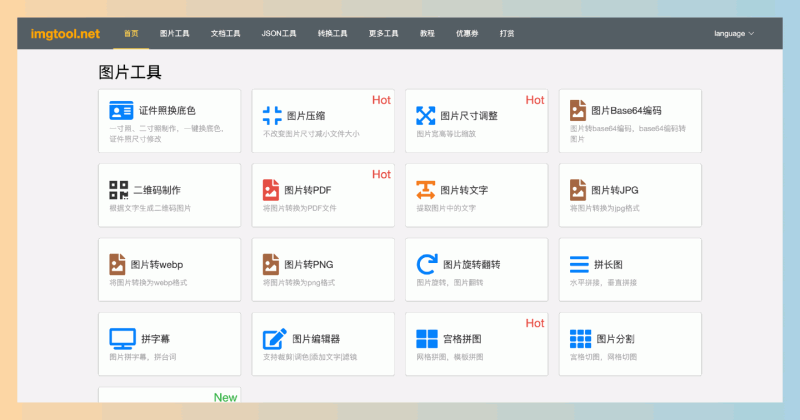Image resolution: width=800 pixels, height=420 pixels.
Task: Click the 图片压缩 compress arrows icon
Action: pyautogui.click(x=272, y=116)
